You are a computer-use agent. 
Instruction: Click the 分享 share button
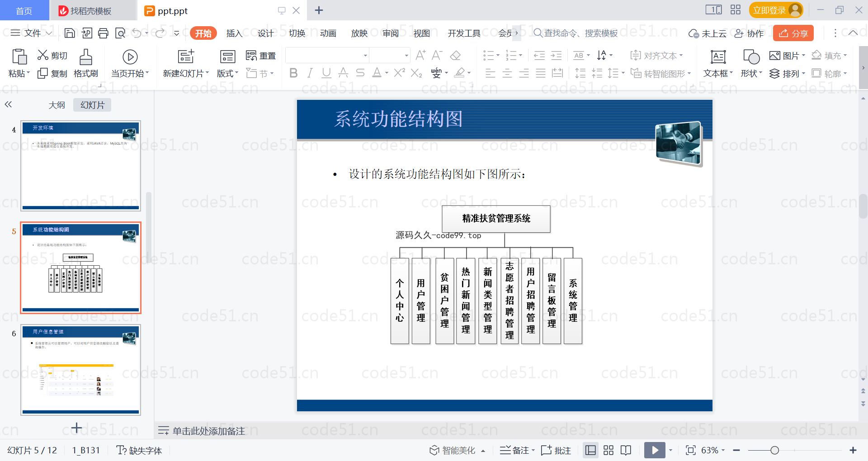click(x=793, y=33)
